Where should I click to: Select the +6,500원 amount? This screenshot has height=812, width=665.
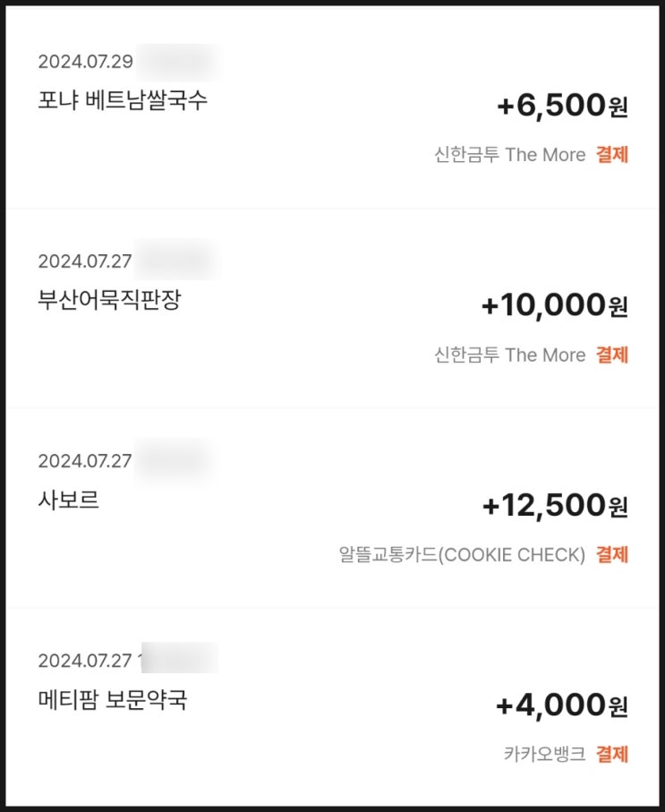click(x=562, y=106)
